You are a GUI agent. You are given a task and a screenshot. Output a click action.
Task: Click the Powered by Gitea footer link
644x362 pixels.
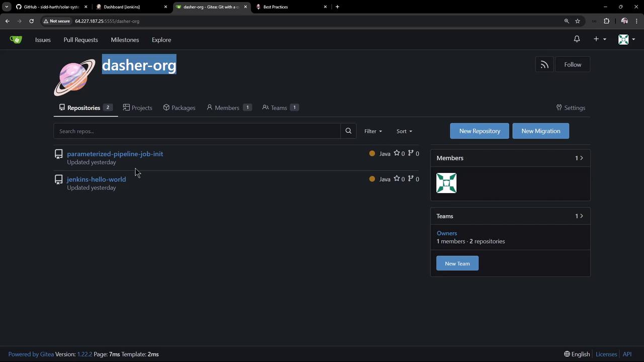click(31, 354)
